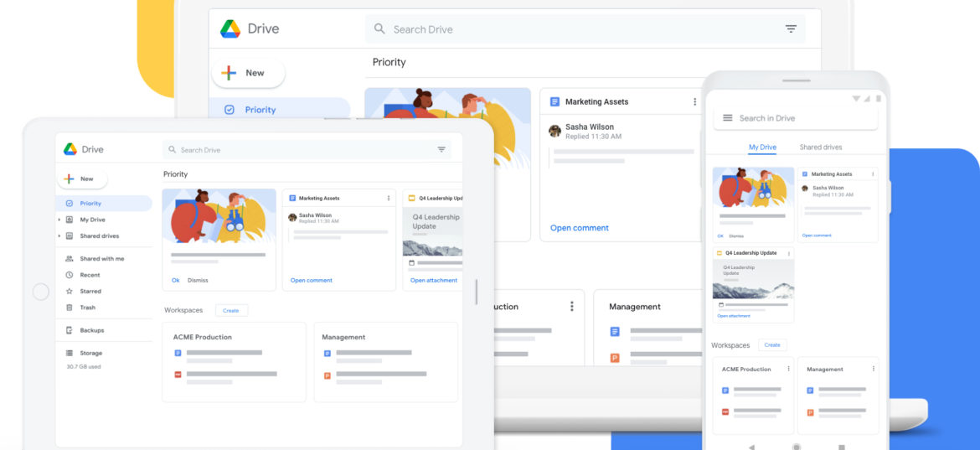Click the Shared with me people icon on tablet
This screenshot has height=450, width=980.
[x=69, y=259]
